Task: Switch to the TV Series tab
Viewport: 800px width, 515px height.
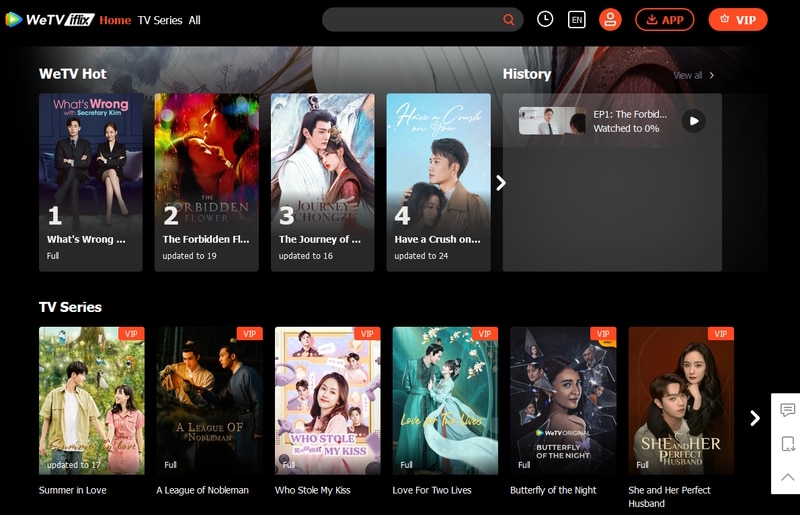Action: pyautogui.click(x=160, y=20)
